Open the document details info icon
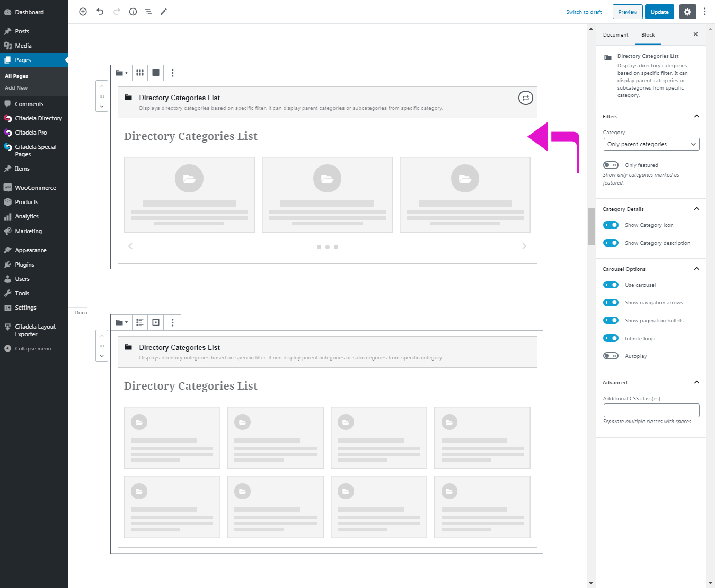 coord(133,12)
